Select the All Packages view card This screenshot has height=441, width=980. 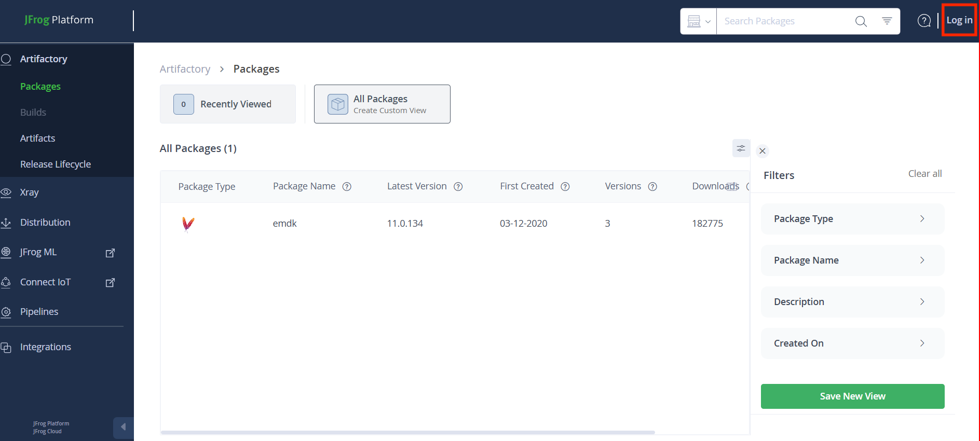[382, 104]
